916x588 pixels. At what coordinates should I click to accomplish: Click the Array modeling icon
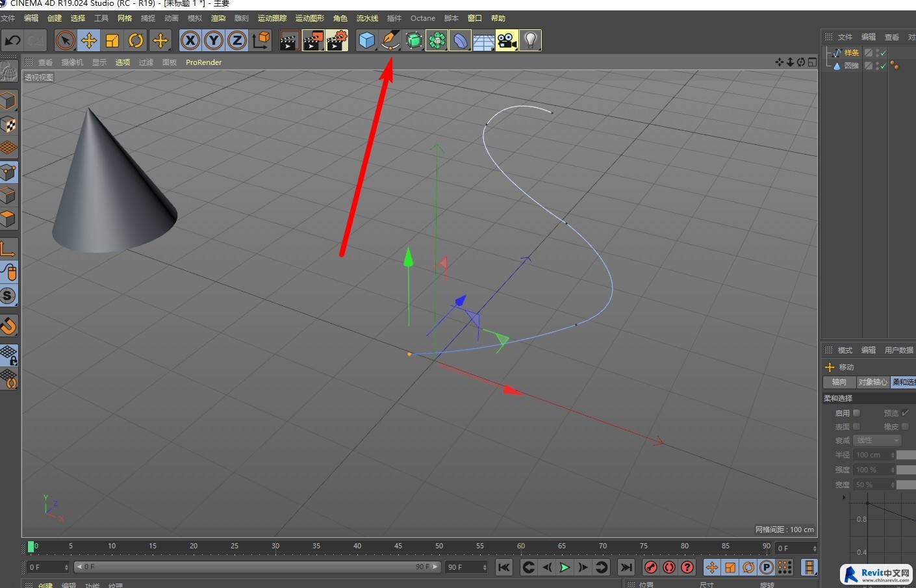coord(437,40)
